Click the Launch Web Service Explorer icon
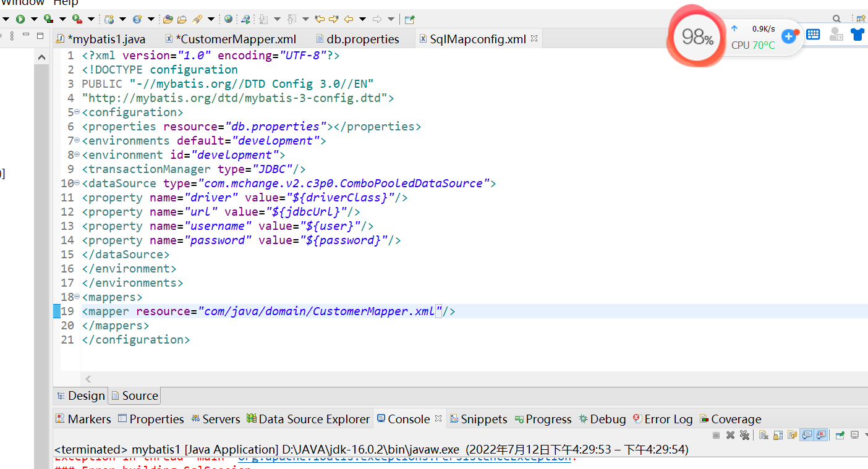The width and height of the screenshot is (868, 469). pos(245,20)
